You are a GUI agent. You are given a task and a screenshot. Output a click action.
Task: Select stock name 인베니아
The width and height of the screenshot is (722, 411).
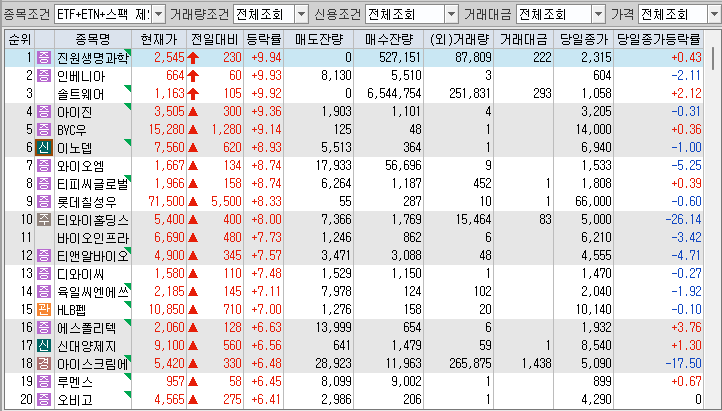pyautogui.click(x=81, y=76)
